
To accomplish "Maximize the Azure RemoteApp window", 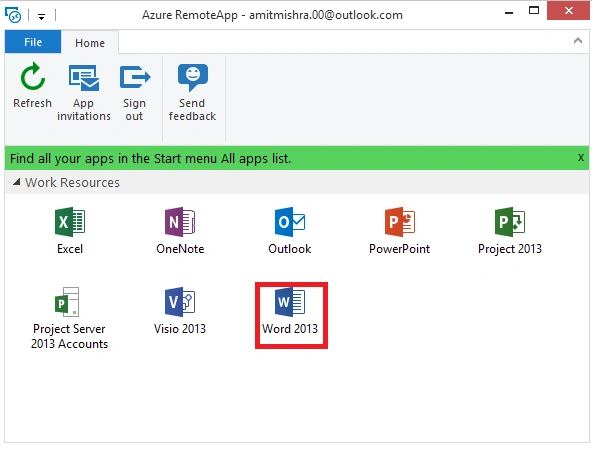I will coord(534,11).
